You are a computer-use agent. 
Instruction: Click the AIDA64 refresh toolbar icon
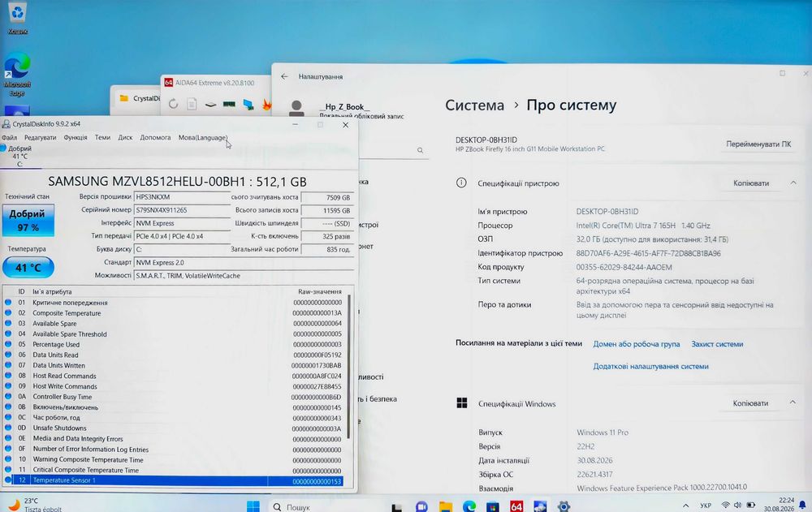[x=174, y=104]
